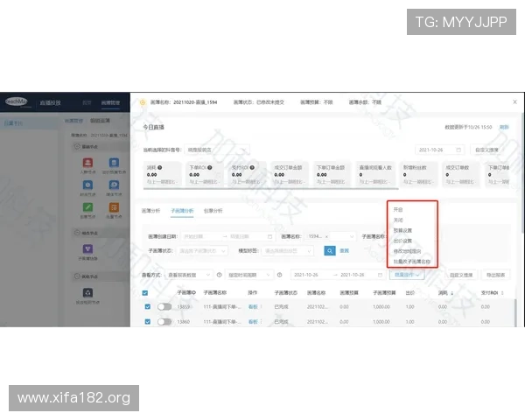This screenshot has width=525, height=420.
Task: Choose 批量改子画簿名称 from the batch menu
Action: (x=412, y=262)
